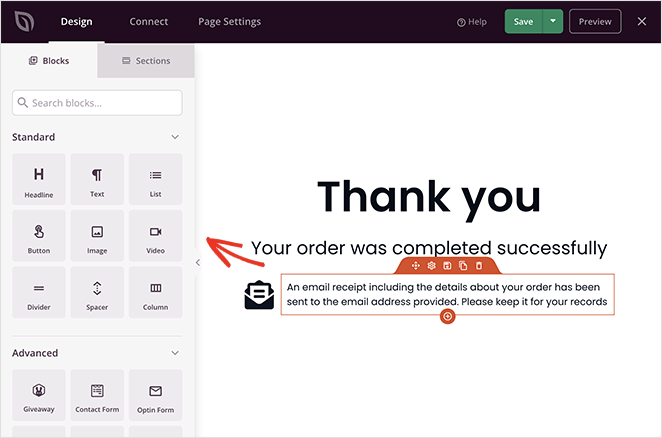Screen dimensions: 662x438
Task: Add a Button block
Action: [39, 236]
